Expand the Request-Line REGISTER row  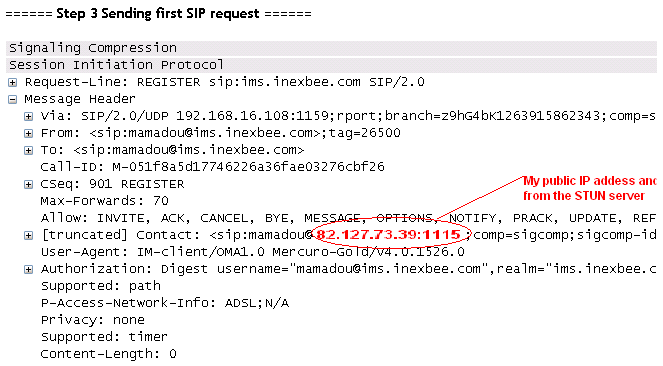point(13,82)
